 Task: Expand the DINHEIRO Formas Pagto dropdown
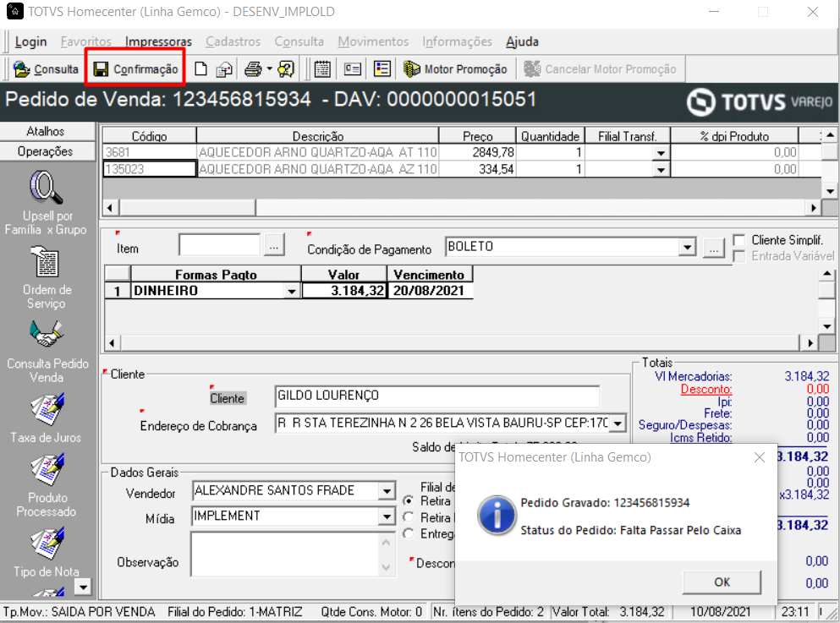pyautogui.click(x=292, y=291)
